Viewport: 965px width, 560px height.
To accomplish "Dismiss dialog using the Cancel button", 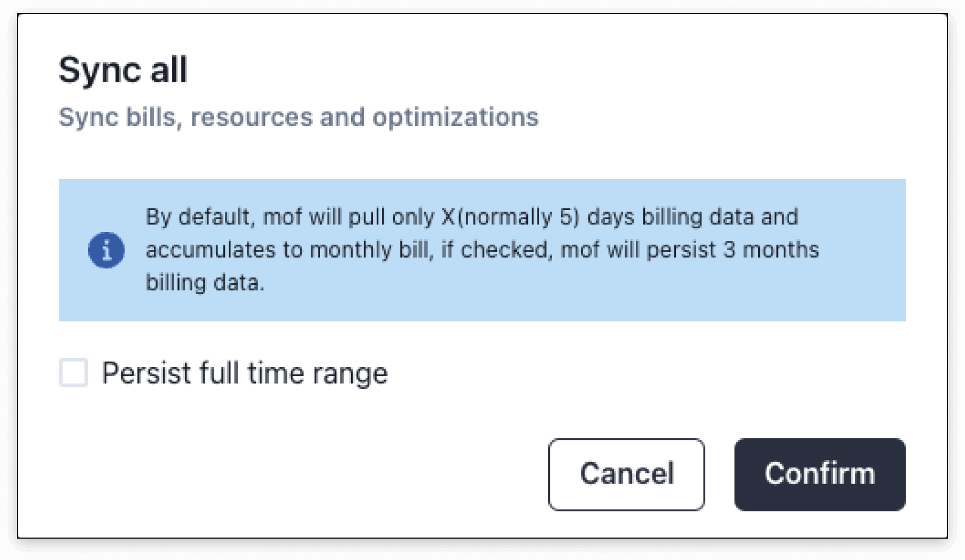I will point(626,475).
